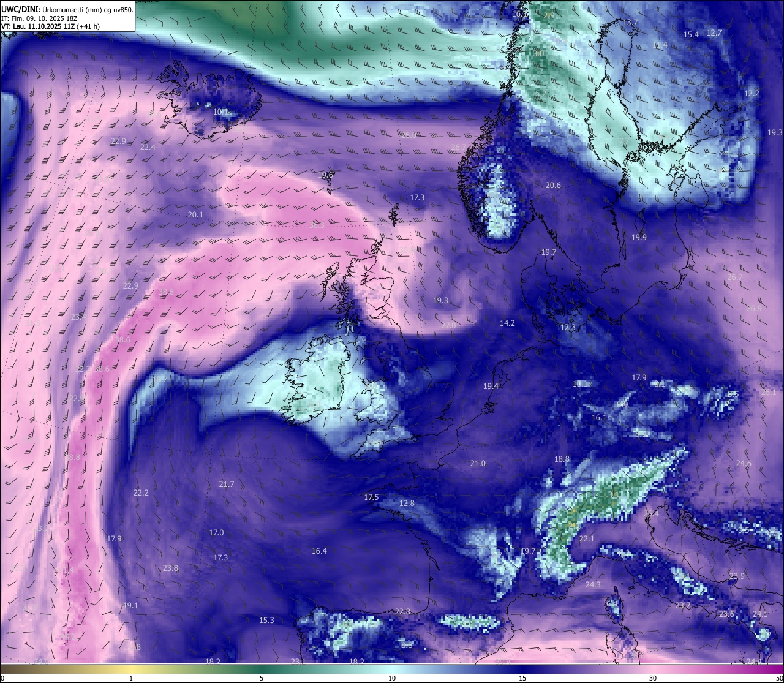Click the 19.9 map value
784x683 pixels.
(639, 237)
